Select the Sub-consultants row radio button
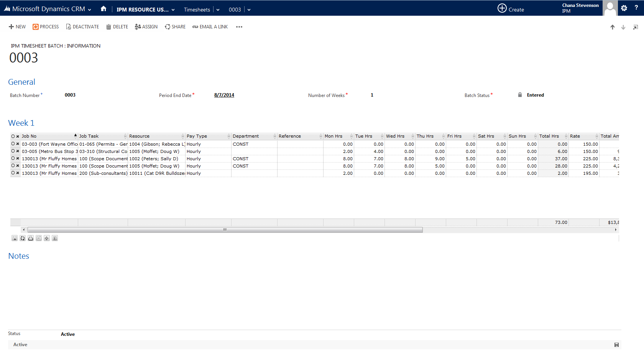 click(13, 173)
